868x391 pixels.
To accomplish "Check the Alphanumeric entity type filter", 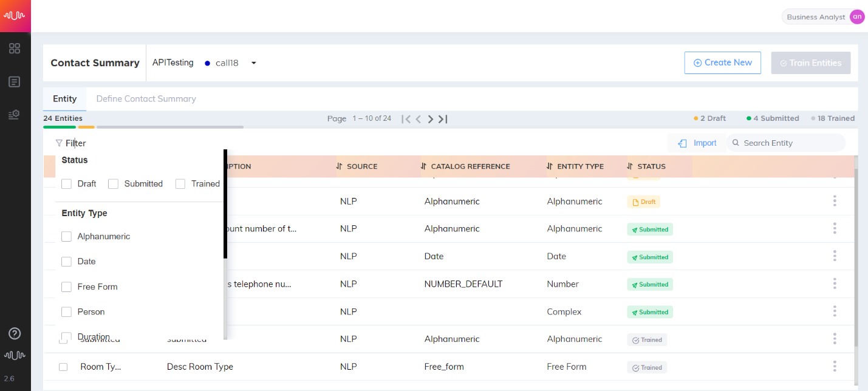I will (x=67, y=237).
